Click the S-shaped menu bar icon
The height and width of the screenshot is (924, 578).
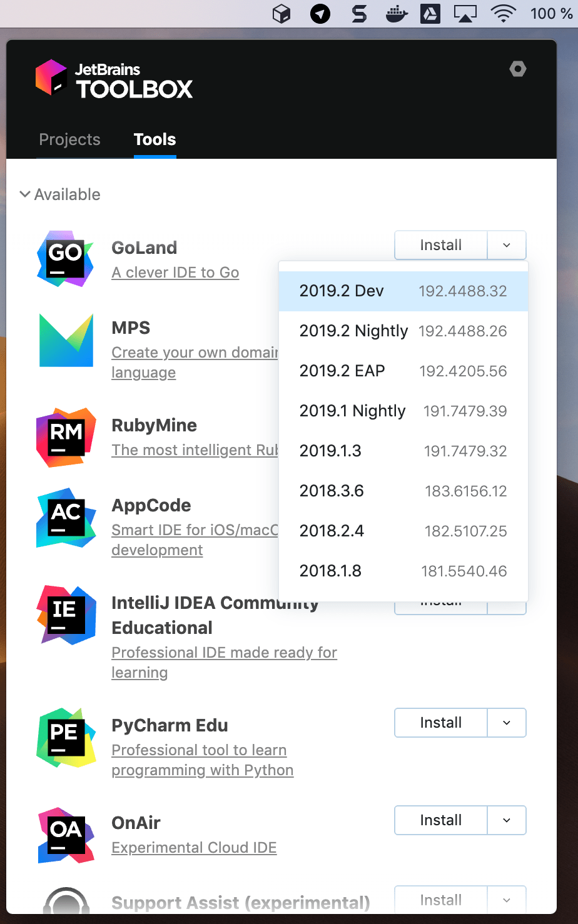pos(358,13)
